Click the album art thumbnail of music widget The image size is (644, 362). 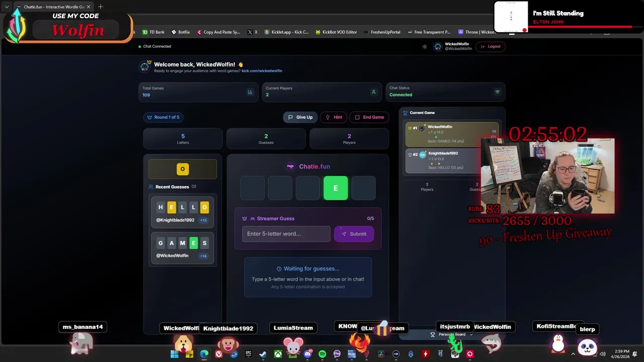point(511,16)
